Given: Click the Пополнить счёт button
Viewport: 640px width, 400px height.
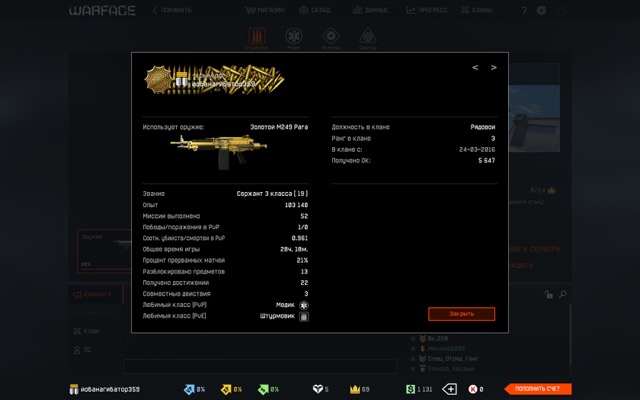Looking at the screenshot, I should [538, 388].
